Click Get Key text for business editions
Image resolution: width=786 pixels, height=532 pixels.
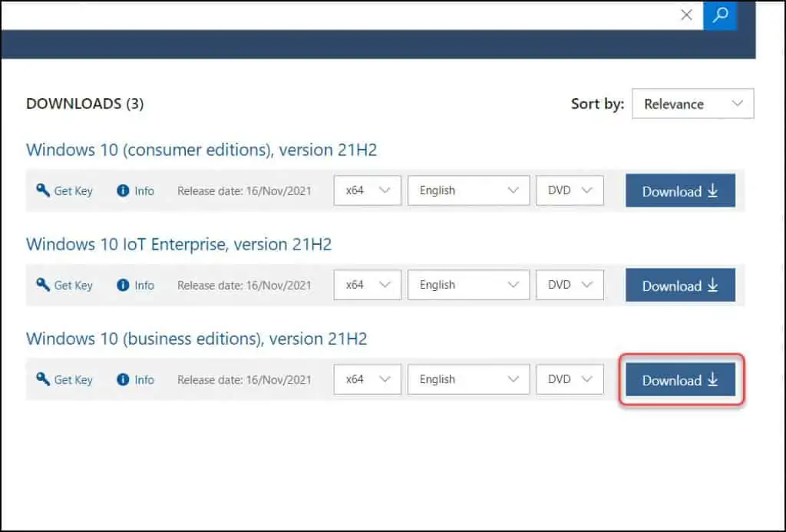[73, 379]
